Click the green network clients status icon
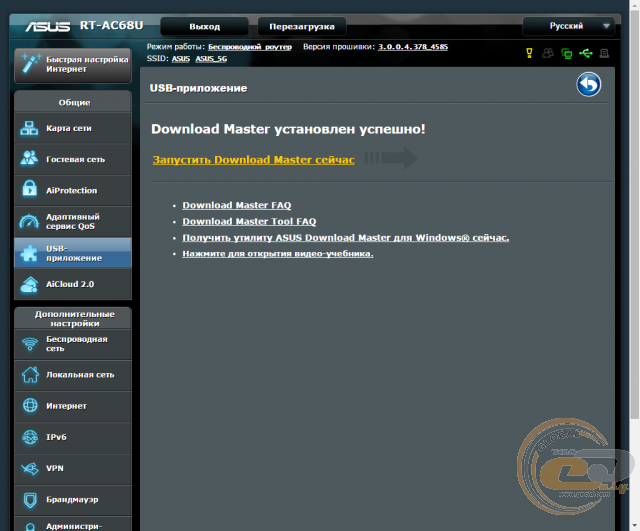This screenshot has height=531, width=640. [567, 53]
